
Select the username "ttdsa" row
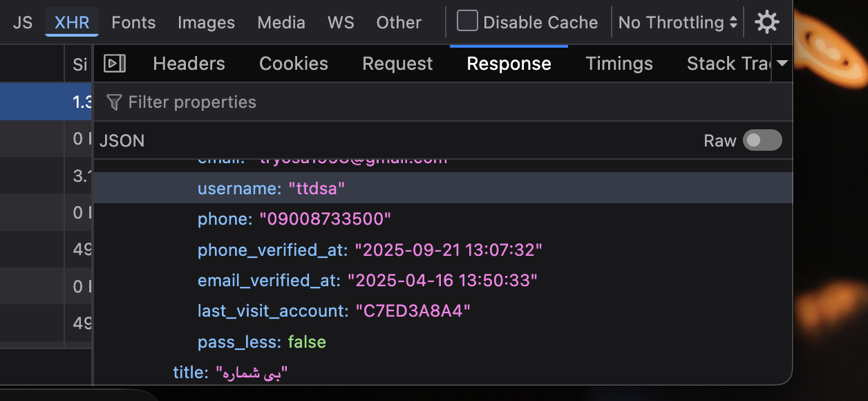pos(442,188)
